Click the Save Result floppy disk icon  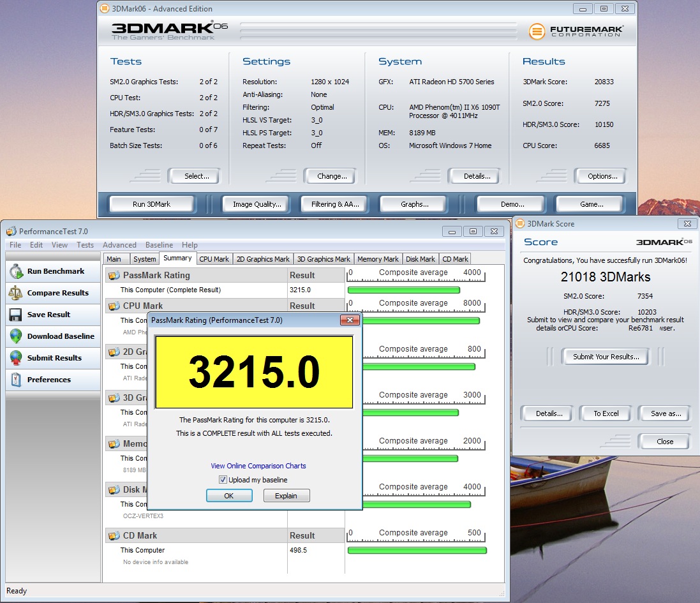click(15, 315)
